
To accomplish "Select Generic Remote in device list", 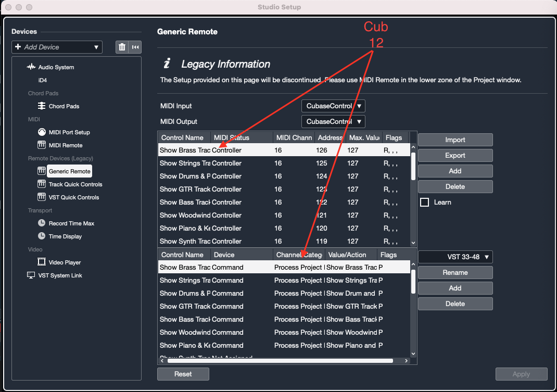I will click(70, 171).
